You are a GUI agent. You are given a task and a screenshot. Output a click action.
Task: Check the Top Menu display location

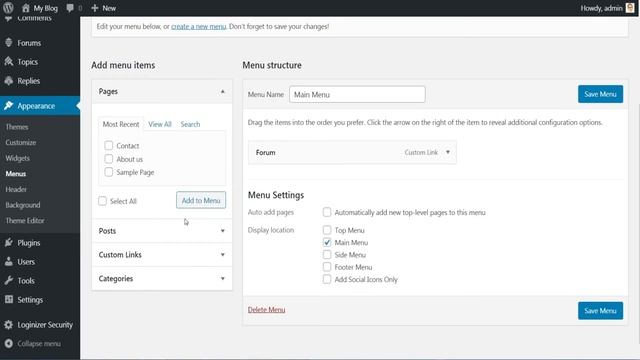tap(327, 230)
